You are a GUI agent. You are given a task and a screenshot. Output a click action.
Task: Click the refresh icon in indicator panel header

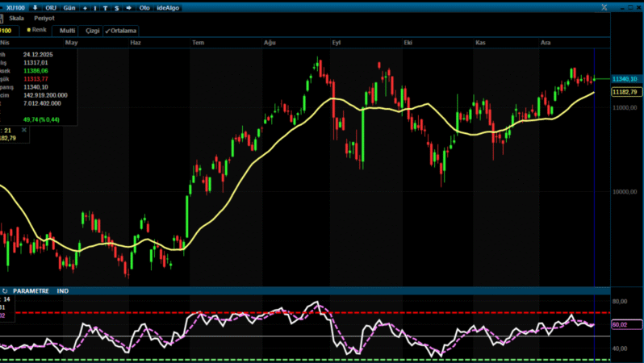coord(6,290)
